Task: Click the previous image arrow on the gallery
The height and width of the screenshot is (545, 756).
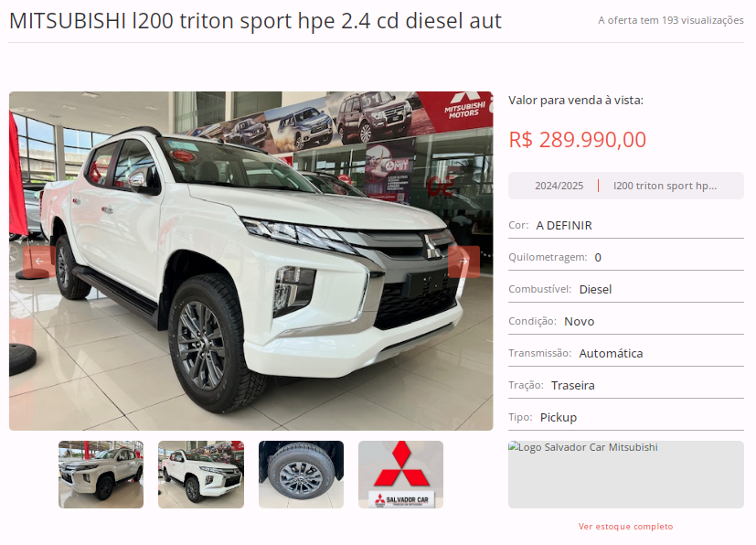Action: point(39,262)
